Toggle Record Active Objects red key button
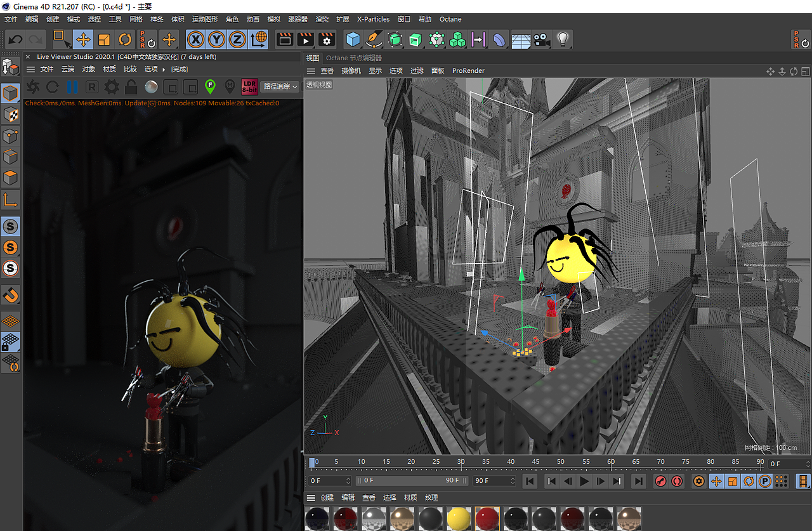812x531 pixels. [660, 481]
